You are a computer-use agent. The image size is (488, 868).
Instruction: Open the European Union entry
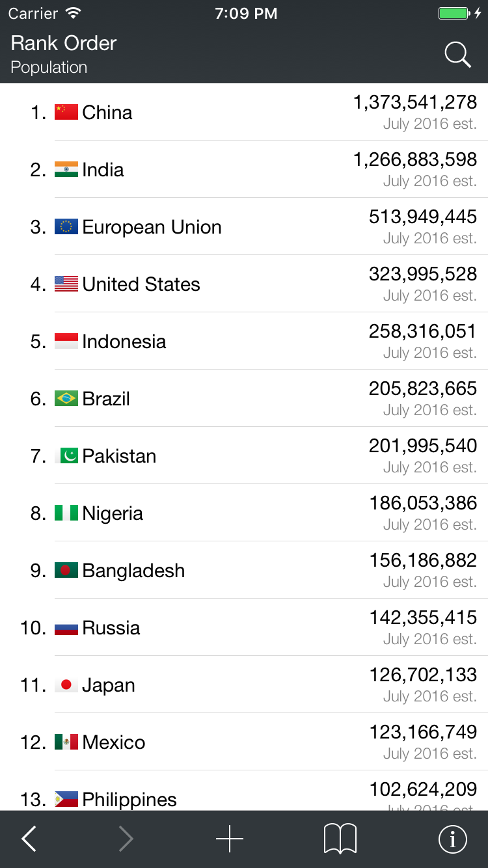coord(244,227)
